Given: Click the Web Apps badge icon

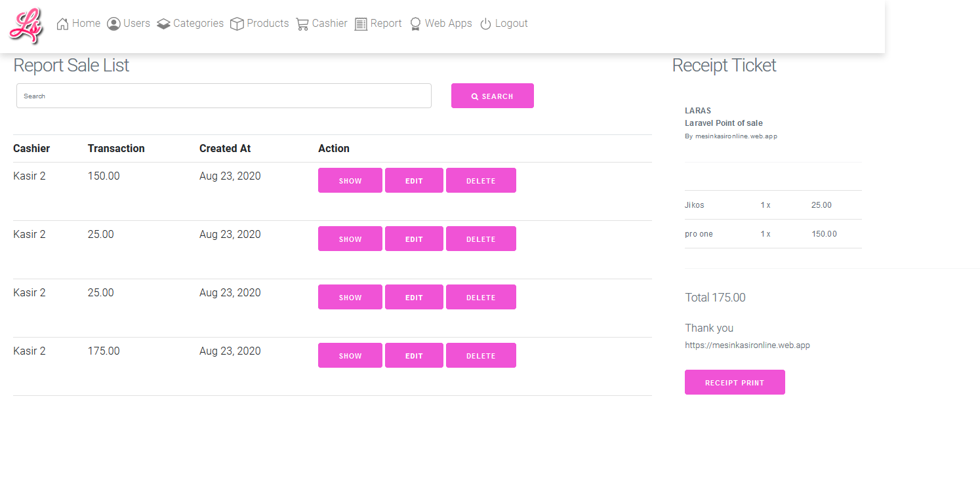Looking at the screenshot, I should click(x=415, y=24).
